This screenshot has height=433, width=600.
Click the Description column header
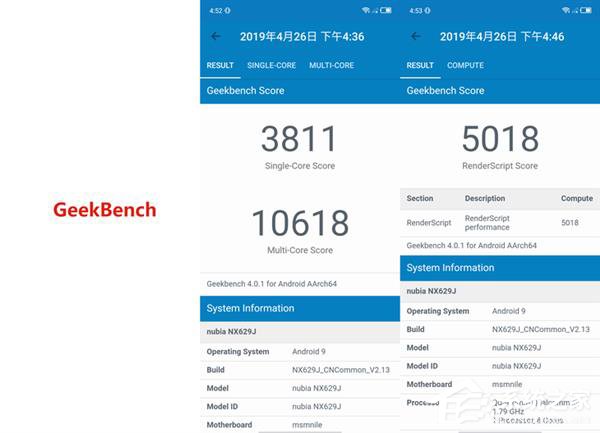pos(485,198)
